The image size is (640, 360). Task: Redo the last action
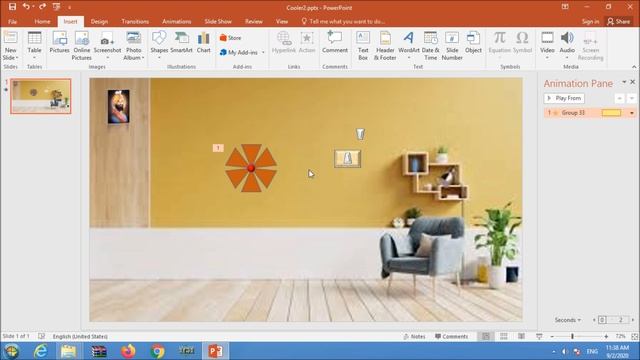coord(42,7)
